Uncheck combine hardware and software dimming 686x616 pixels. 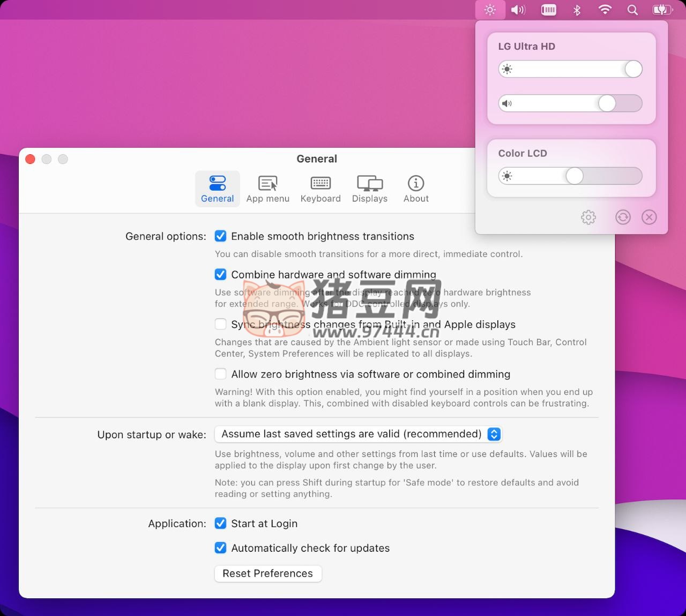220,274
